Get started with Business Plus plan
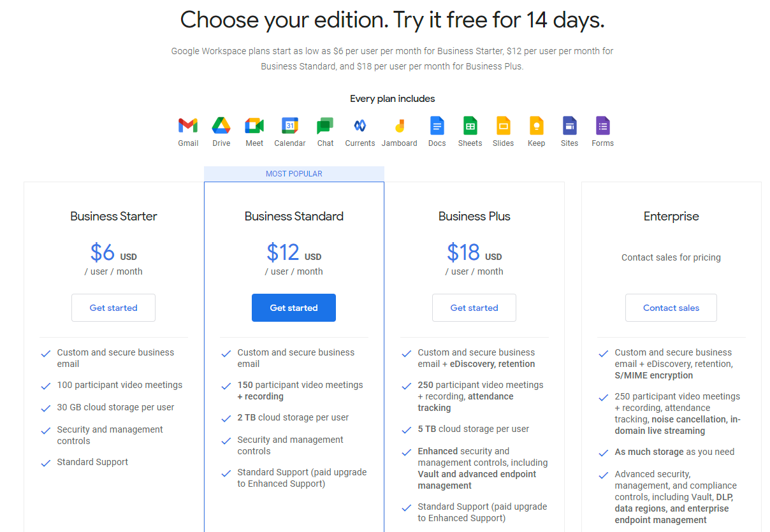 (x=474, y=308)
